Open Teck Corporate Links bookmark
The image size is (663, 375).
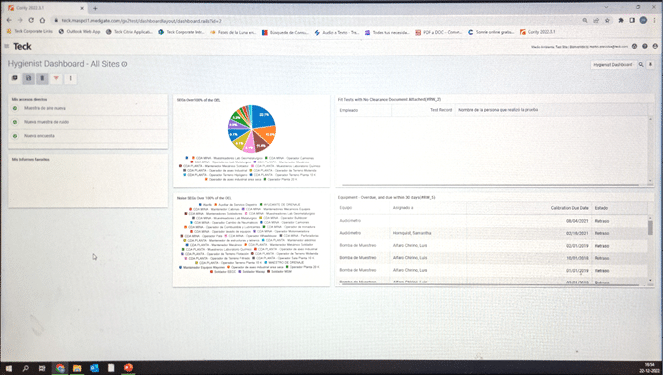30,31
